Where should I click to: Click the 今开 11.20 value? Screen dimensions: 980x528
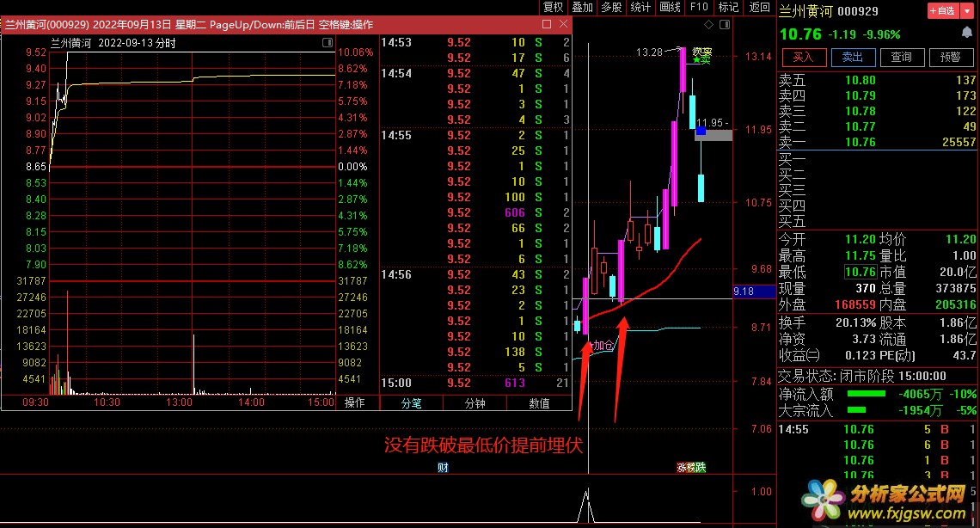tap(860, 239)
